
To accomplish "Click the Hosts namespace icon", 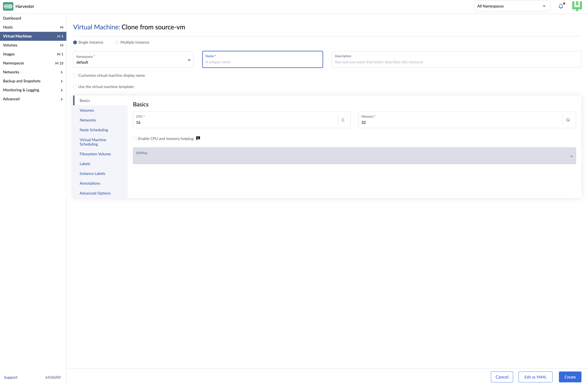I will click(62, 27).
